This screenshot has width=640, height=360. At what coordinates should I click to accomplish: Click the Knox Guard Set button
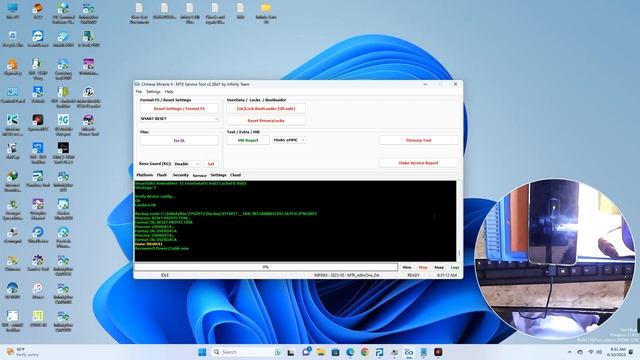point(211,164)
